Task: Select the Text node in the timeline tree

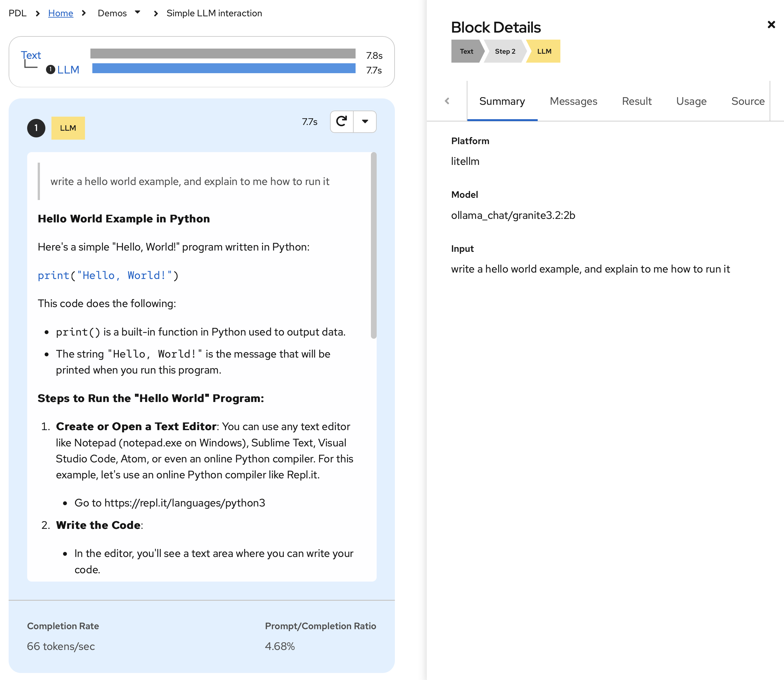Action: 31,55
